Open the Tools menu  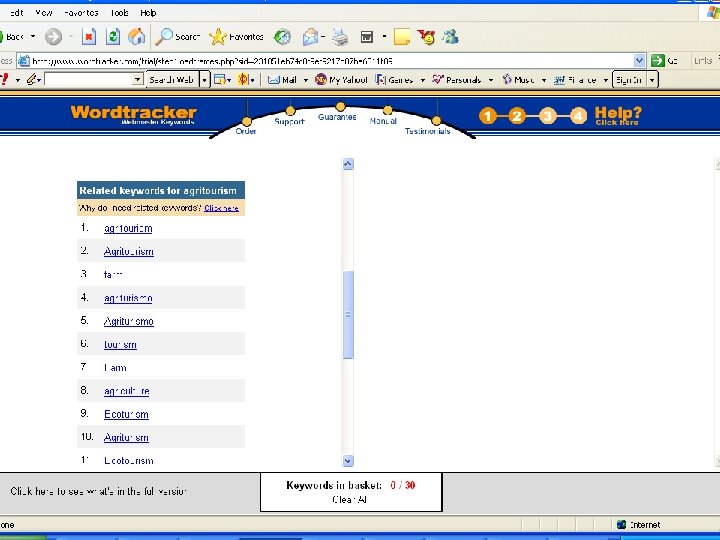(x=119, y=13)
